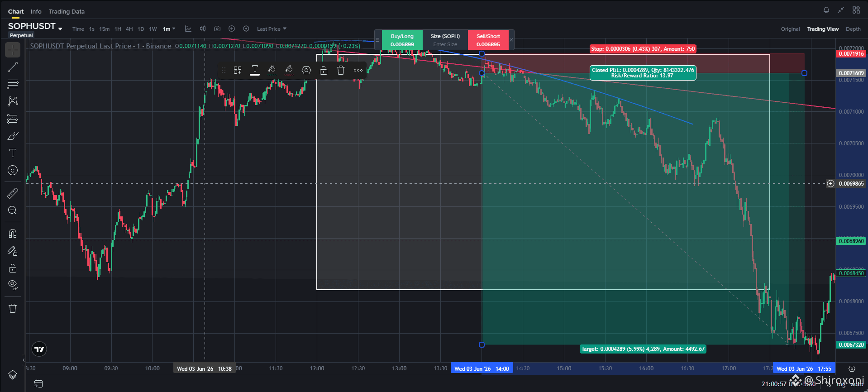The height and width of the screenshot is (392, 868).
Task: Toggle auto scale on price axis
Action: 857,384
